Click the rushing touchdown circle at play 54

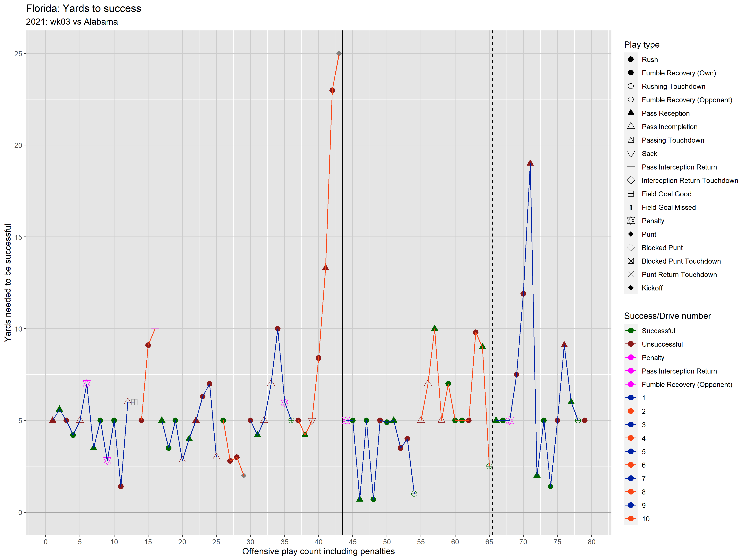click(x=414, y=494)
